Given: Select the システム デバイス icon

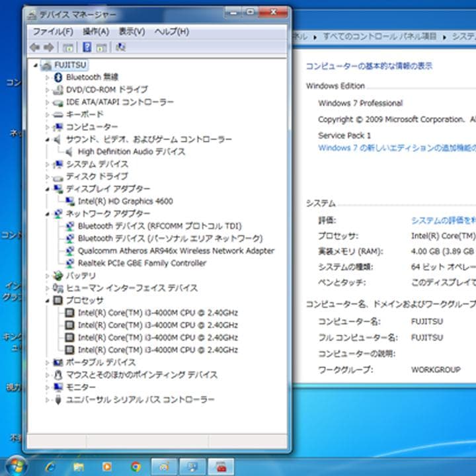Looking at the screenshot, I should [x=58, y=164].
